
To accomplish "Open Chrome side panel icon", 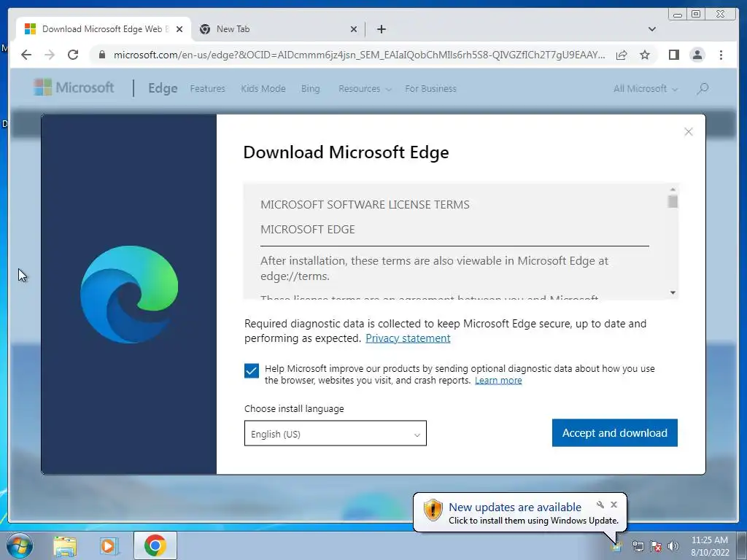I will click(673, 55).
